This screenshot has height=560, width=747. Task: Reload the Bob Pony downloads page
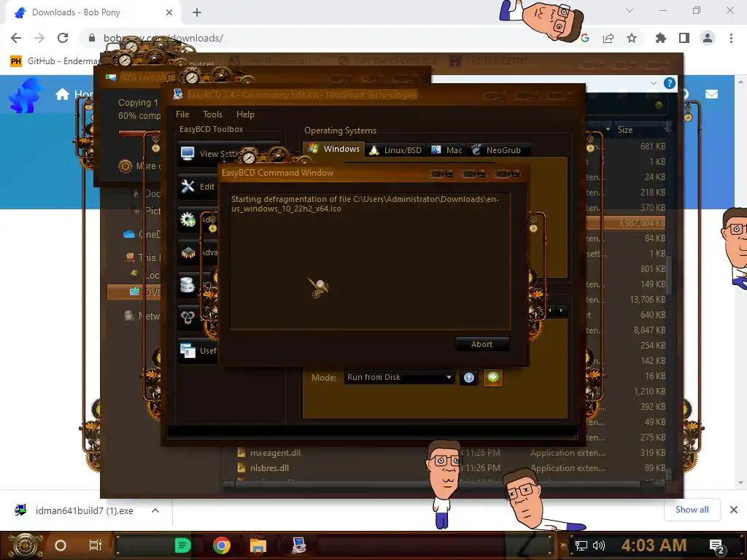[63, 38]
